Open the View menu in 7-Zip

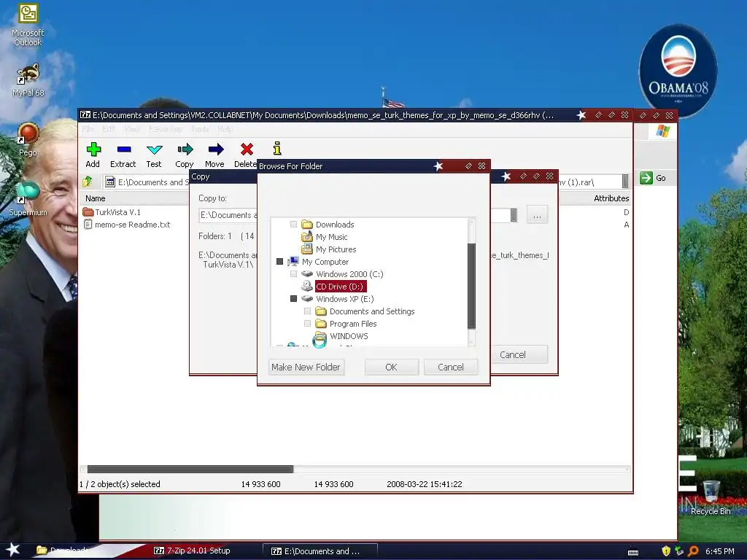pos(132,129)
